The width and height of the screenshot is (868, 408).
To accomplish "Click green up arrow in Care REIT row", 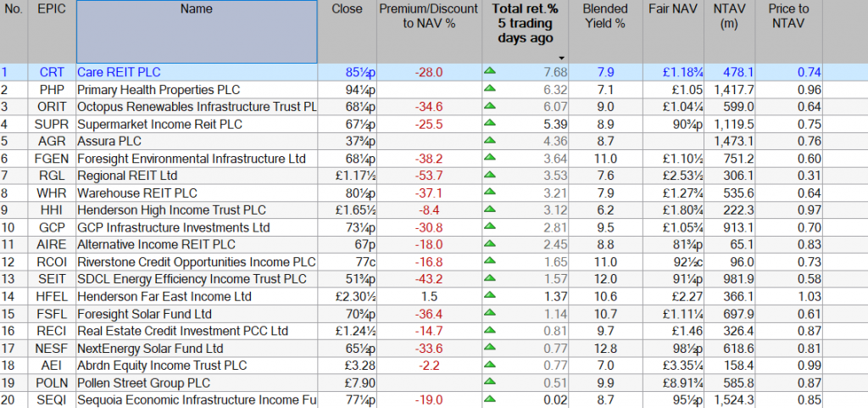I will 489,71.
